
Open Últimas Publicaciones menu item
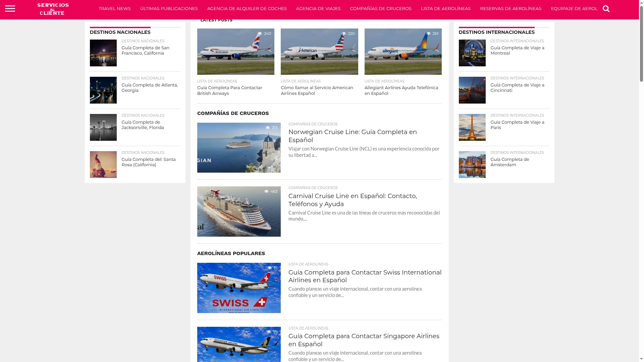169,8
